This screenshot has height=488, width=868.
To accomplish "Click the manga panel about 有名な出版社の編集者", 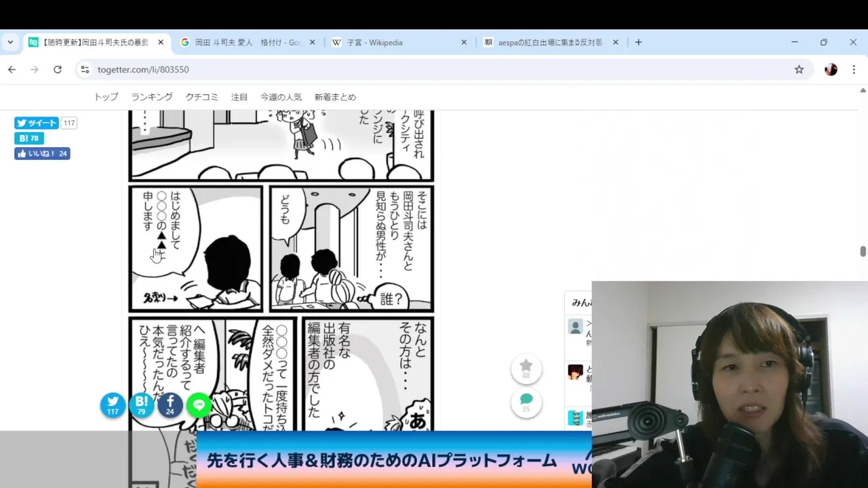I will pyautogui.click(x=368, y=374).
